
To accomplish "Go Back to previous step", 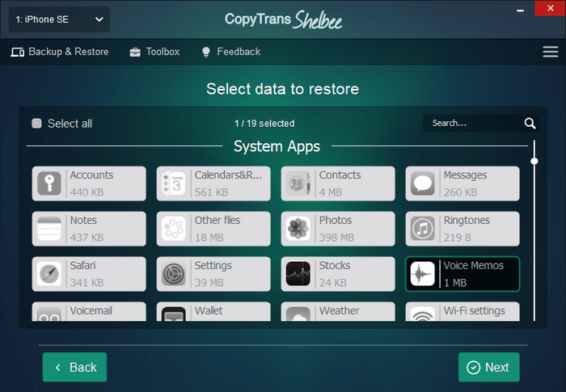I will 74,367.
